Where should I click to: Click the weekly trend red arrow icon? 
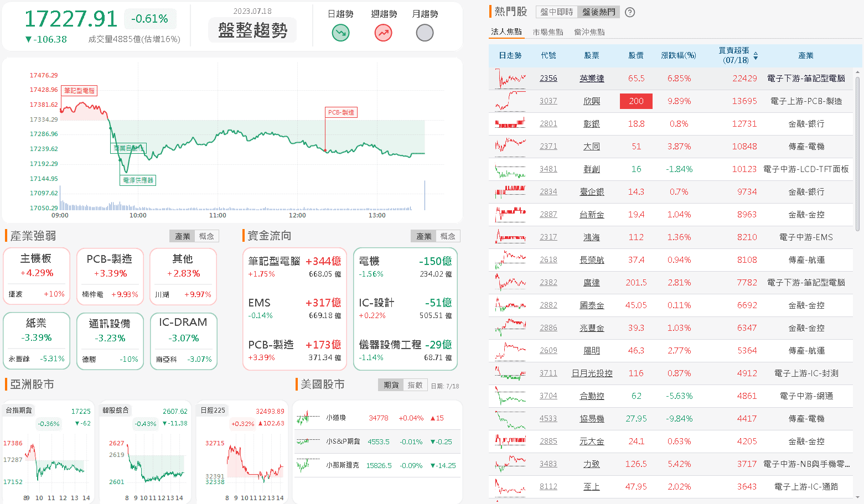click(383, 33)
